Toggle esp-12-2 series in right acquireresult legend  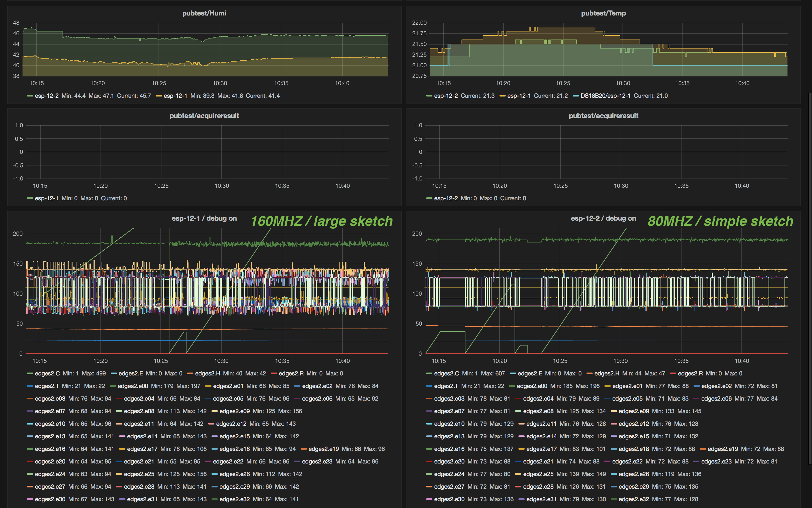[446, 198]
